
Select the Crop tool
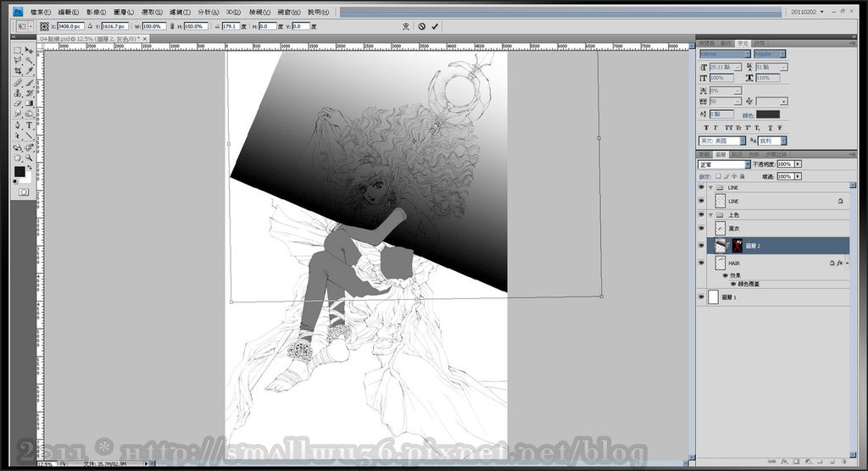coord(18,71)
